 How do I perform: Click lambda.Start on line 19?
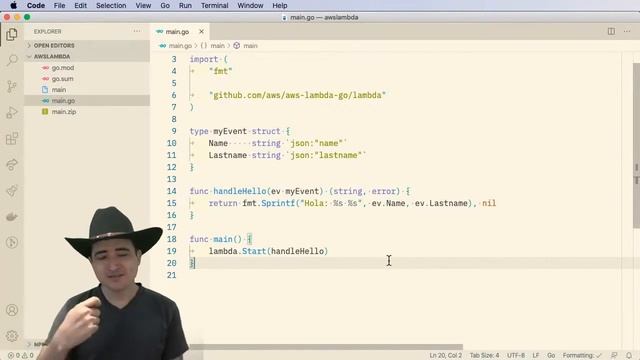[x=237, y=251]
